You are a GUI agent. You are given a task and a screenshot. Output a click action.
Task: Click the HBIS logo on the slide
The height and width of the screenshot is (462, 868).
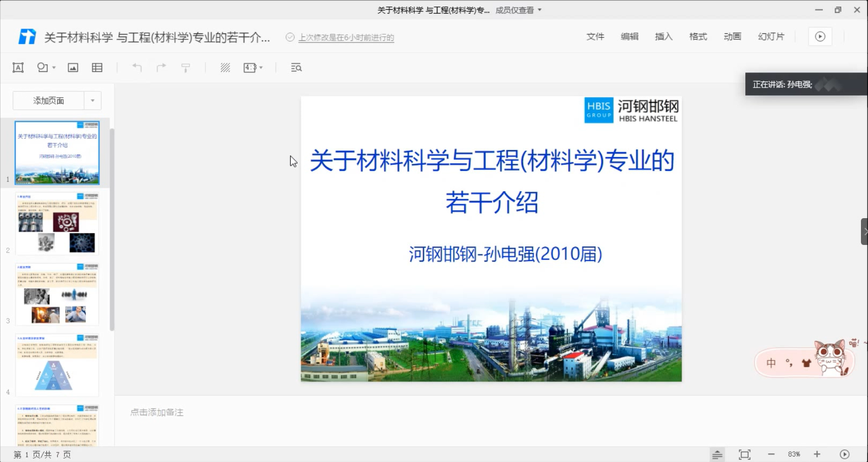[632, 110]
